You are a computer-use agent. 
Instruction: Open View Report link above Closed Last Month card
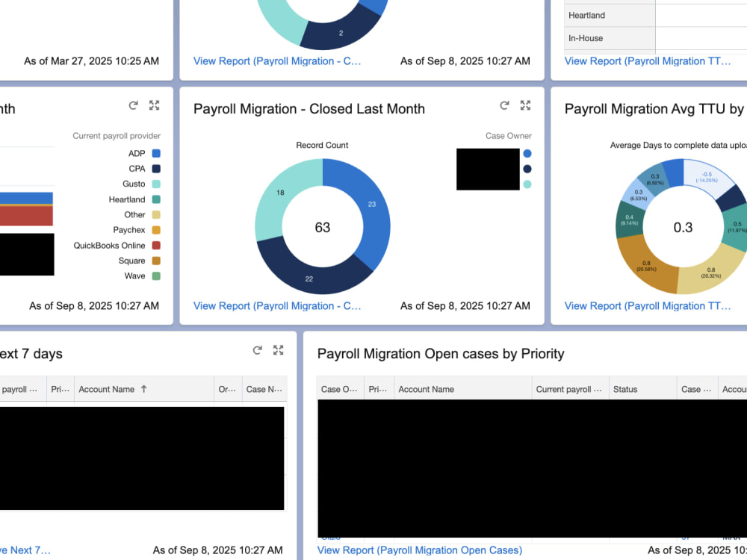coord(277,61)
